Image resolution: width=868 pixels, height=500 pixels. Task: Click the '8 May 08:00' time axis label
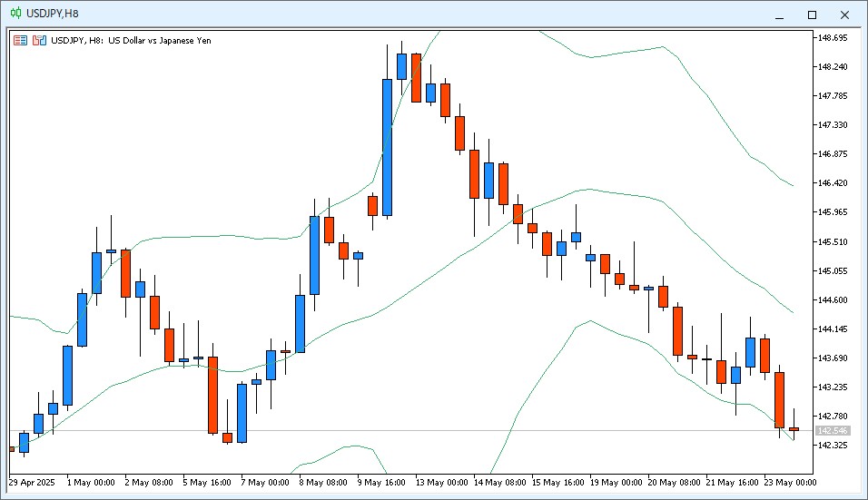click(323, 482)
